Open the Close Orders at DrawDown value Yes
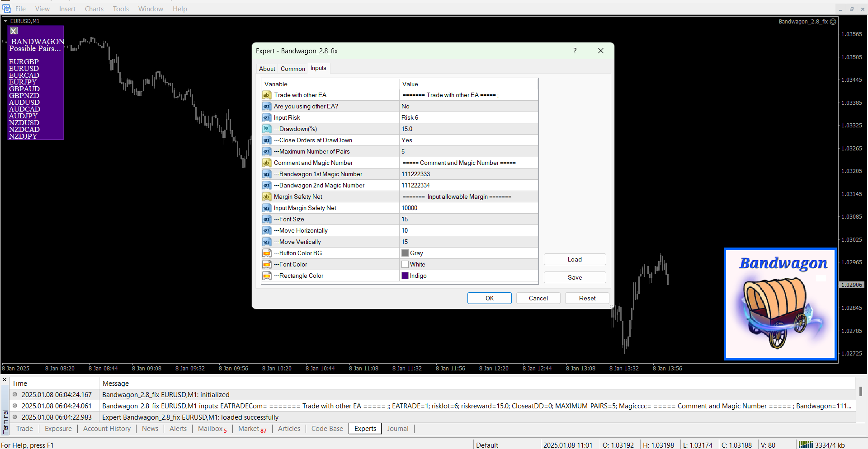Screen dimensions: 868x449 coord(407,140)
